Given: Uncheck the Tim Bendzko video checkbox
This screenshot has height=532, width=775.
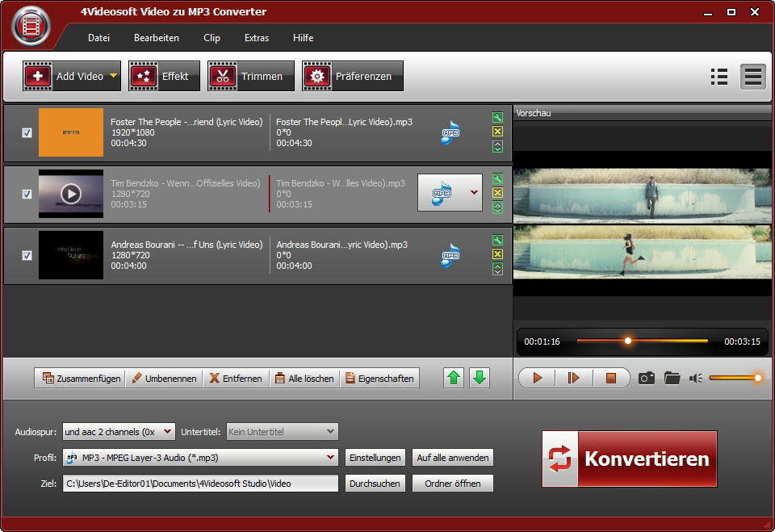Looking at the screenshot, I should 27,194.
